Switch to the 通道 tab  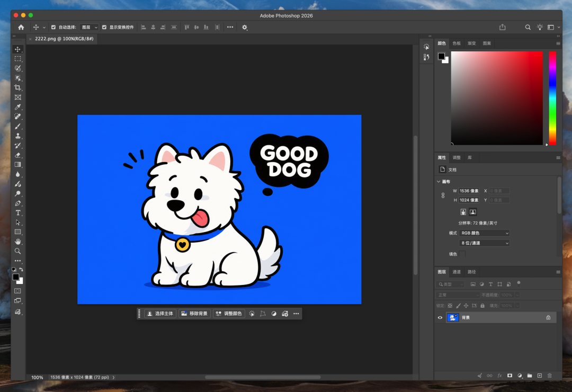[x=457, y=272]
